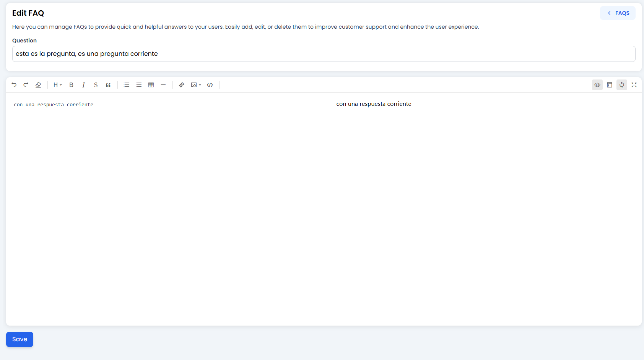
Task: Insert a horizontal rule
Action: coord(163,85)
